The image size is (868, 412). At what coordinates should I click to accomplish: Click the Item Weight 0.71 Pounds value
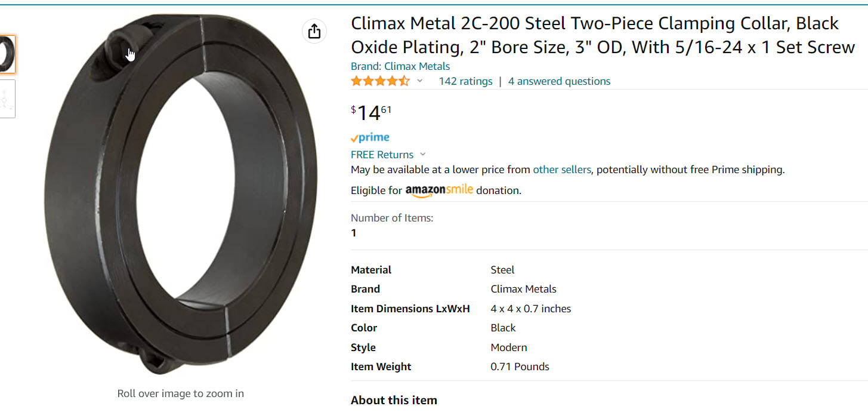coord(520,367)
